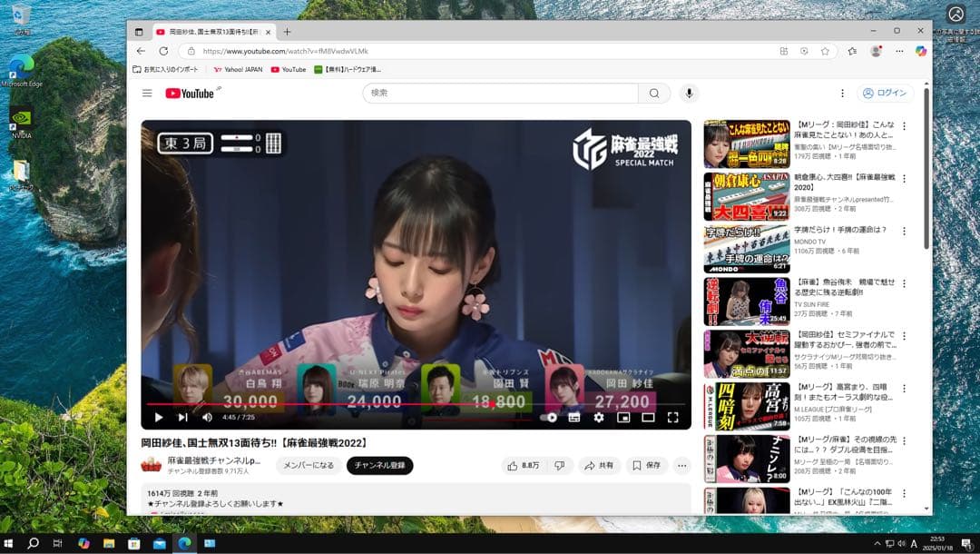Switch to theater mode view
The height and width of the screenshot is (554, 980).
(x=648, y=418)
